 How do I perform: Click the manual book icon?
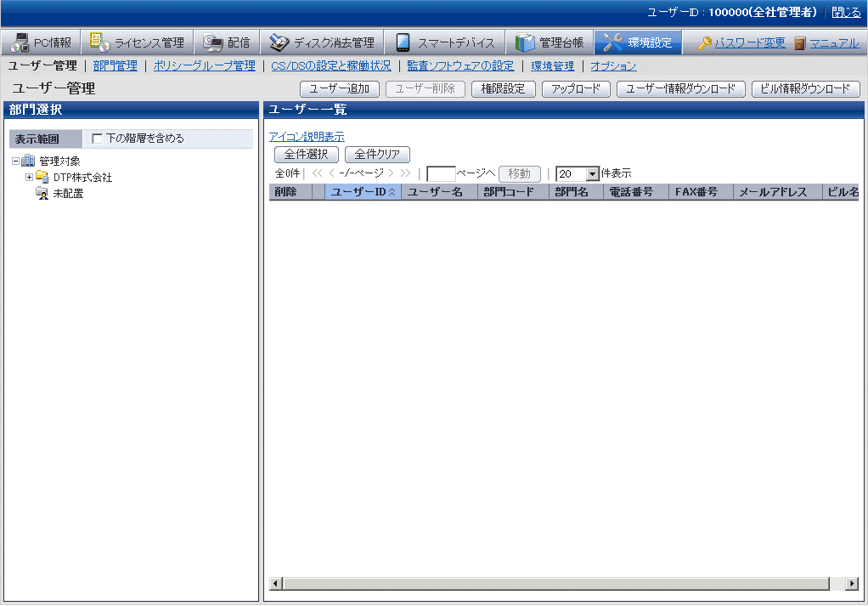point(800,43)
